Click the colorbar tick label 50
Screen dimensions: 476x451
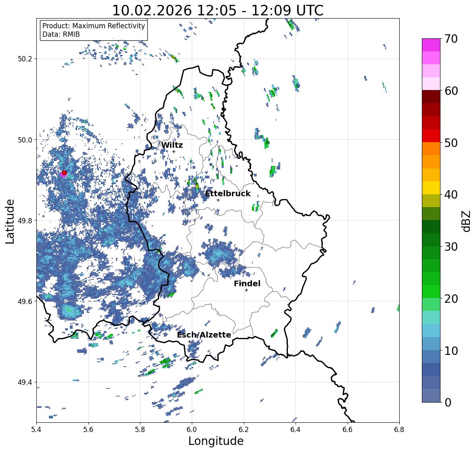[451, 143]
